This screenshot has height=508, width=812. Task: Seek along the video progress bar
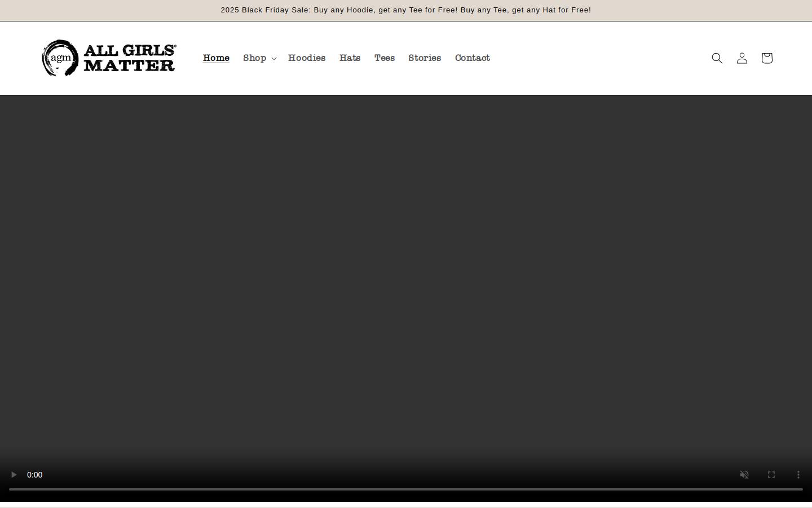pos(406,489)
